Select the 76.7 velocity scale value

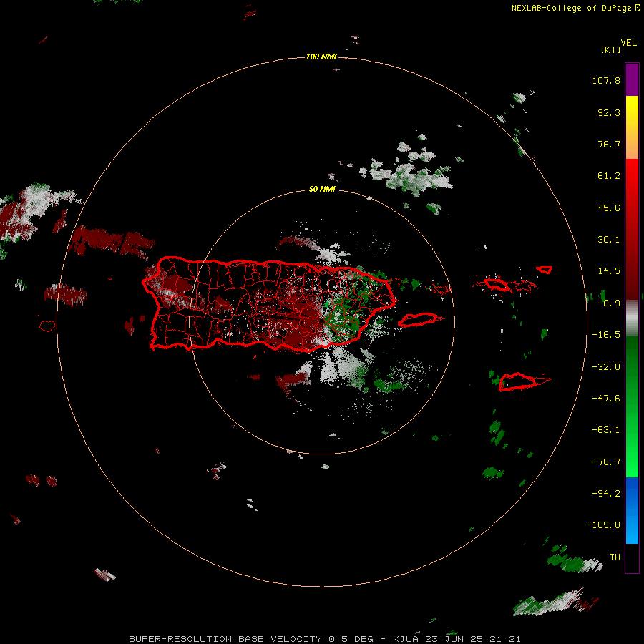[609, 144]
